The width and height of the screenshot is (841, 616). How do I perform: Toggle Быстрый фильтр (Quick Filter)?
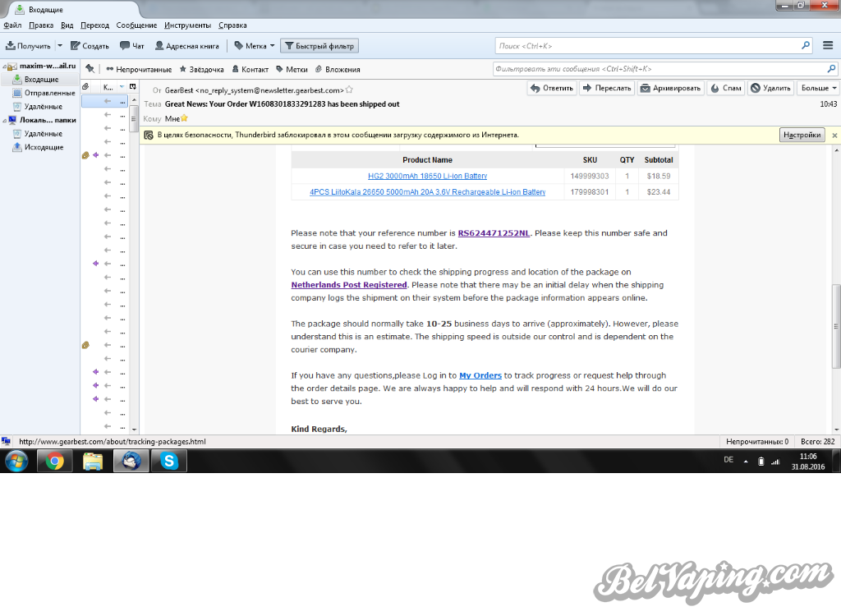tap(319, 46)
